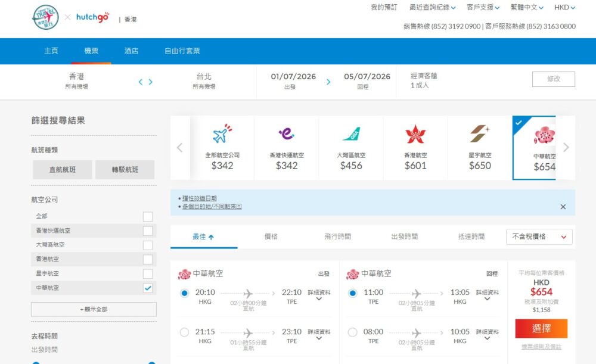This screenshot has width=596, height=364.
Task: Open the 繁體中文 language dropdown
Action: pyautogui.click(x=527, y=7)
